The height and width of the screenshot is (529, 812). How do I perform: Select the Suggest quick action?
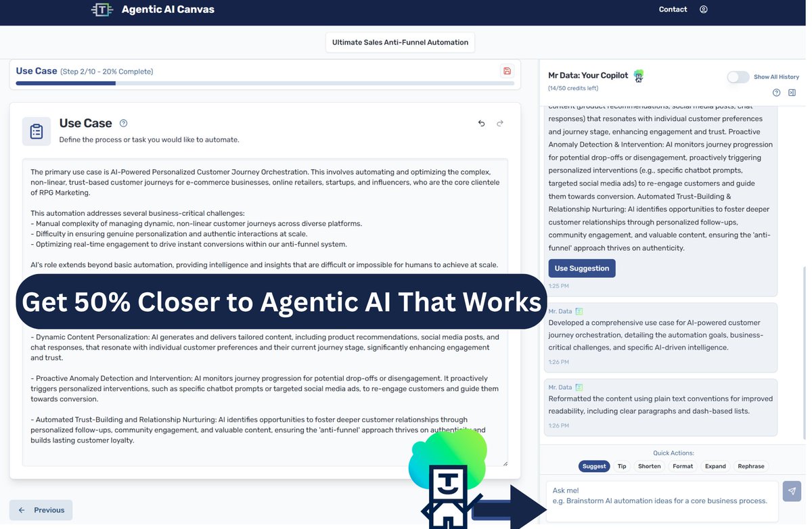(x=594, y=466)
